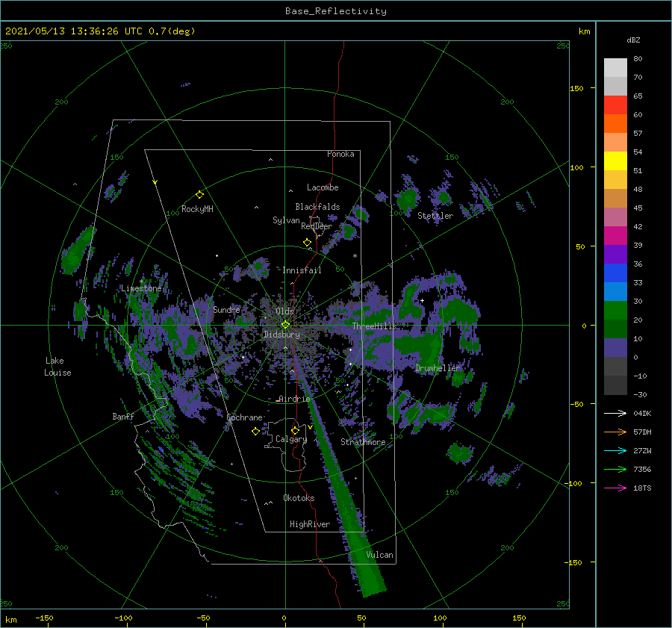Image resolution: width=672 pixels, height=628 pixels.
Task: Click the Lacombe town label
Action: coord(323,187)
